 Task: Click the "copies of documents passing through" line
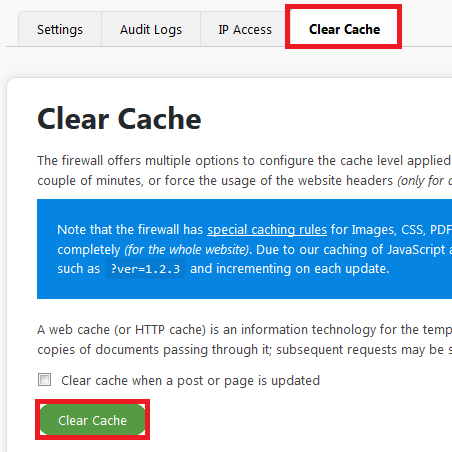tap(244, 350)
